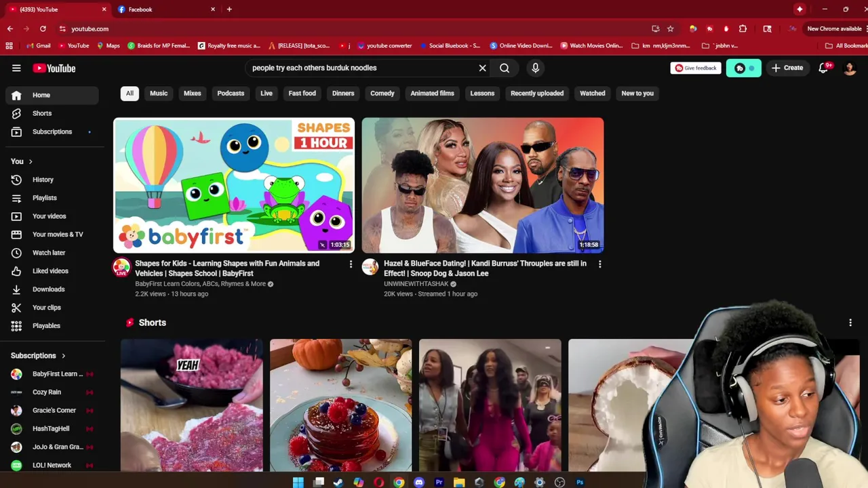Open Liked videos in the sidebar
Screen dimensions: 868x488
[x=52, y=271]
